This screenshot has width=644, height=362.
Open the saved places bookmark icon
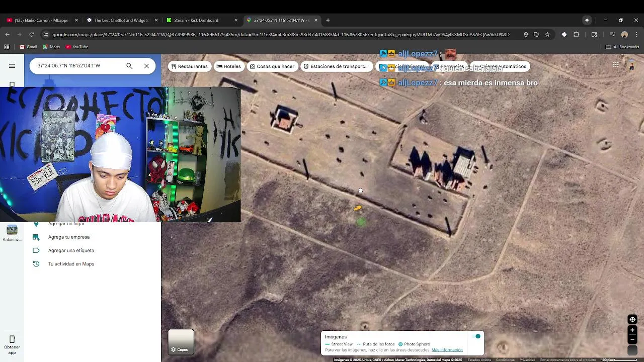point(12,84)
